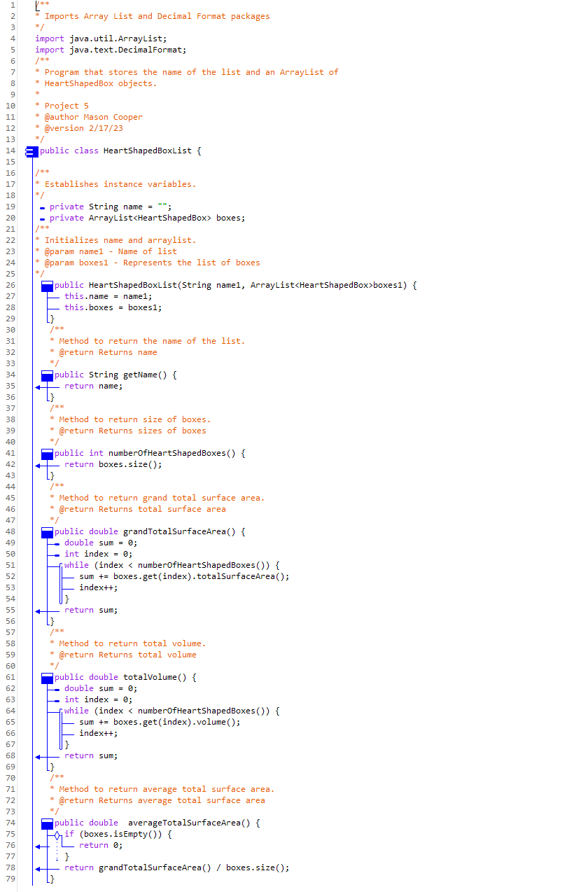588x892 pixels.
Task: Click the 'sum += boxes.get(index).volume();' statement
Action: tap(160, 722)
